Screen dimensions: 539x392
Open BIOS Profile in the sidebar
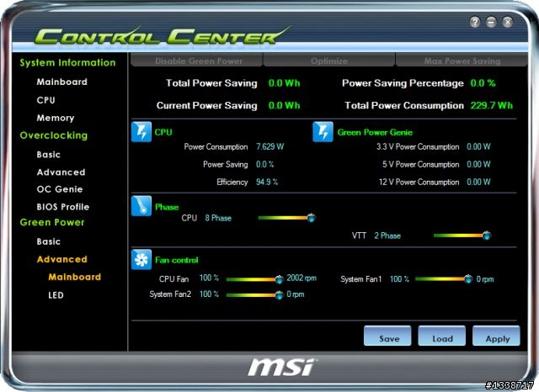pyautogui.click(x=63, y=207)
